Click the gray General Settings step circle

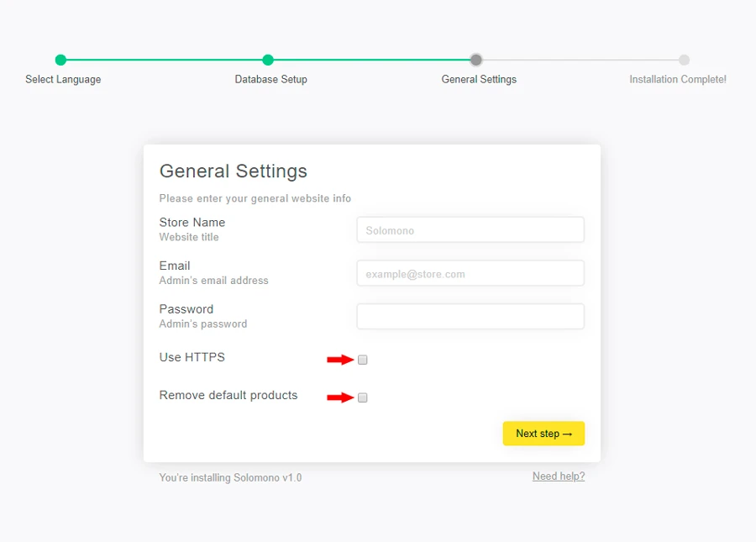pyautogui.click(x=476, y=60)
